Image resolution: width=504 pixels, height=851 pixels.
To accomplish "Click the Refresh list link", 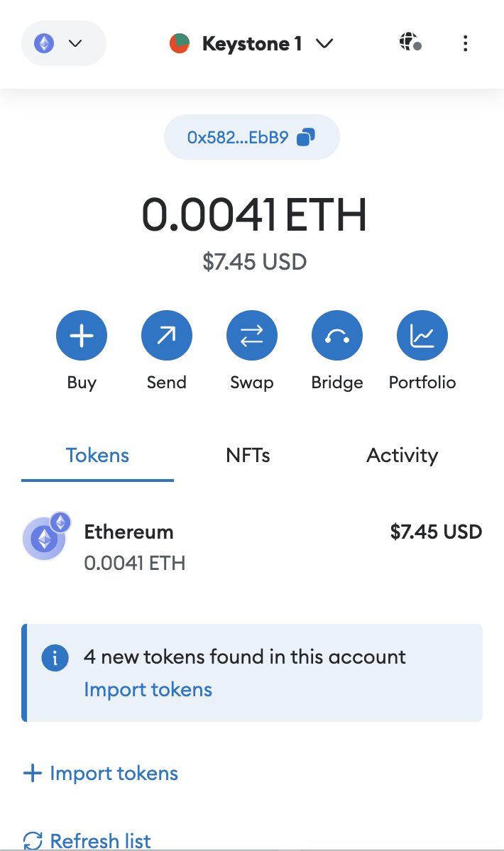I will click(100, 841).
